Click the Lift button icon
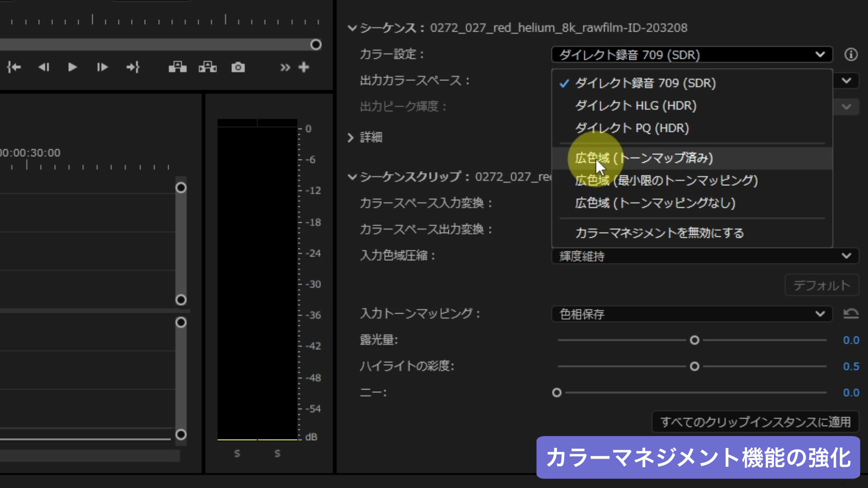The image size is (868, 488). click(177, 67)
